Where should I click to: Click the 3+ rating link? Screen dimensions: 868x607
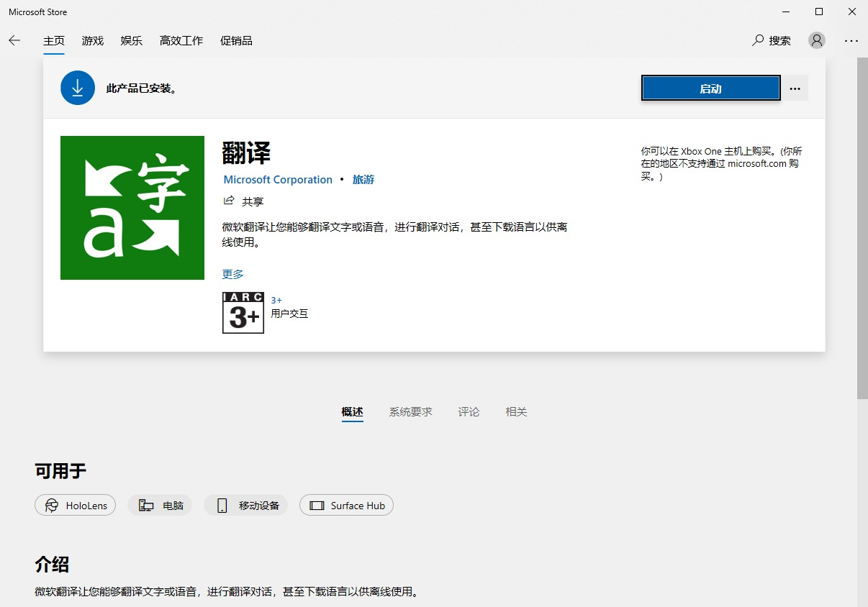pos(276,300)
